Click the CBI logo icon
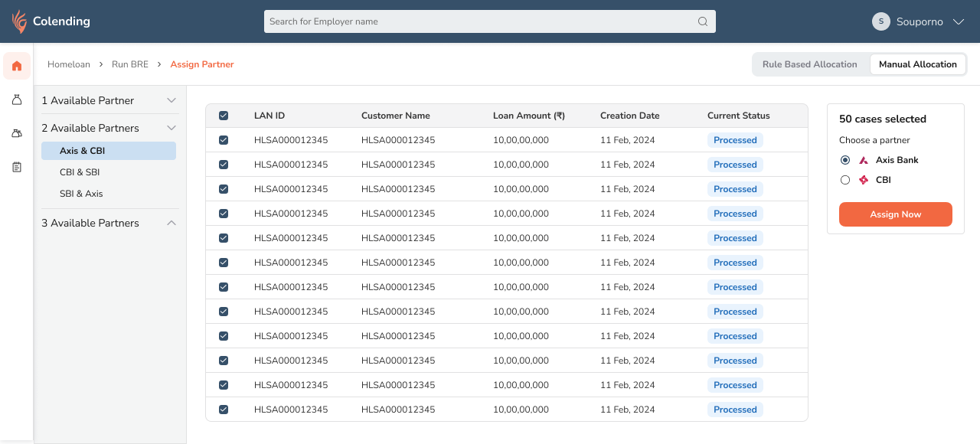This screenshot has width=980, height=444. [x=864, y=180]
